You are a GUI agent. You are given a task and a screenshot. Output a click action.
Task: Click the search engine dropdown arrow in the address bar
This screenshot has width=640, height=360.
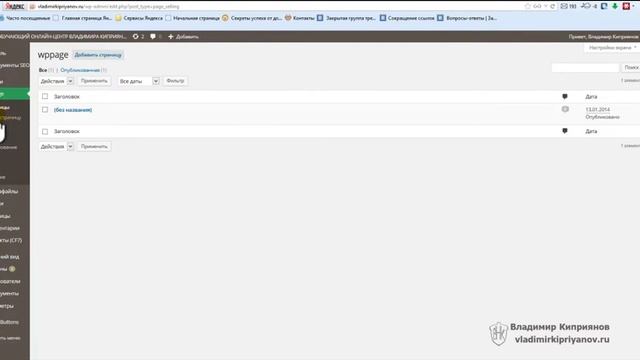[545, 6]
